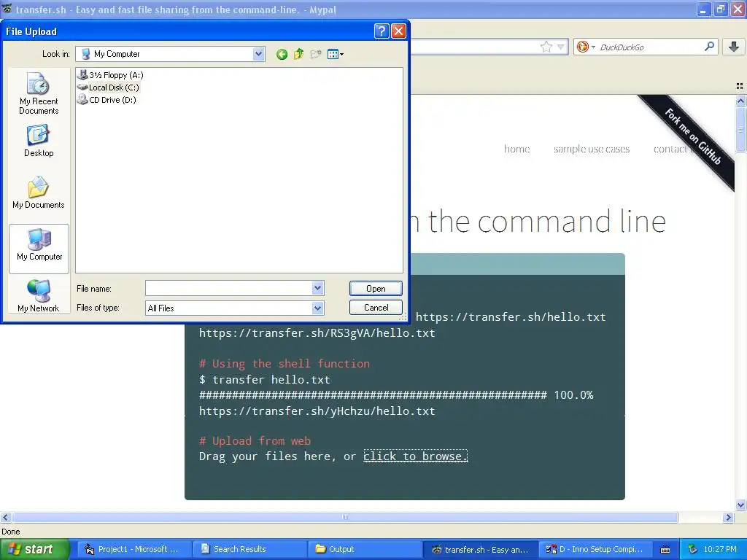Switch to Project1 - Microsoft taskbar item
Viewport: 747px width, 560px height.
point(134,549)
